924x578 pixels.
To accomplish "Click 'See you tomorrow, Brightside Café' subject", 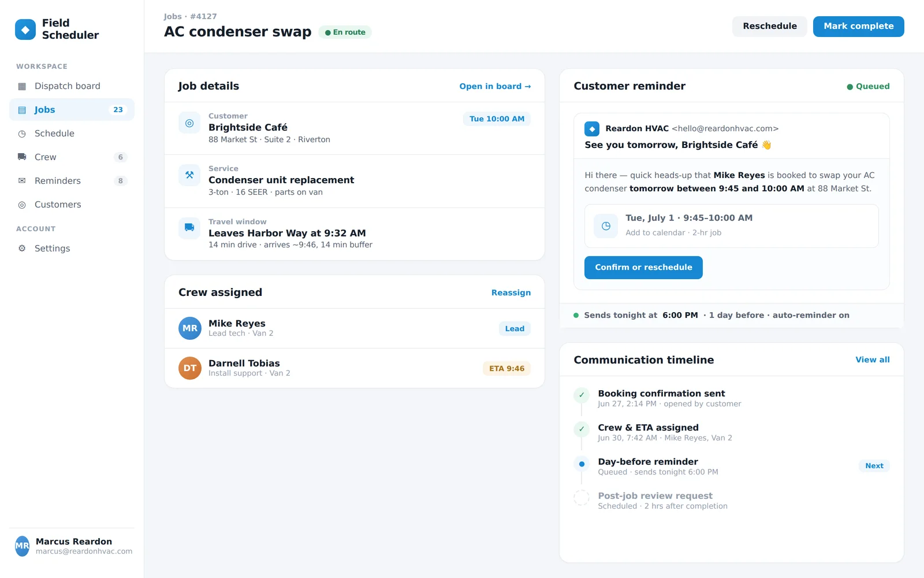I will 677,145.
